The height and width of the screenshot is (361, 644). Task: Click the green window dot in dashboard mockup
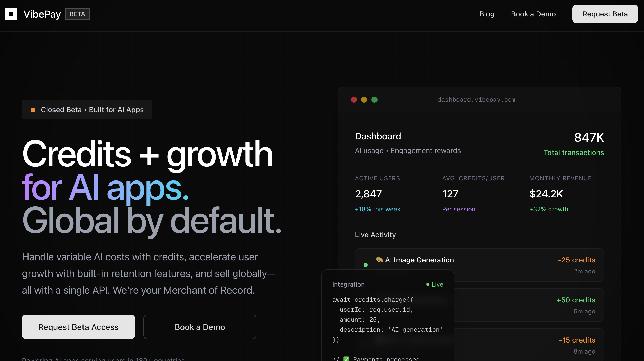(x=374, y=100)
